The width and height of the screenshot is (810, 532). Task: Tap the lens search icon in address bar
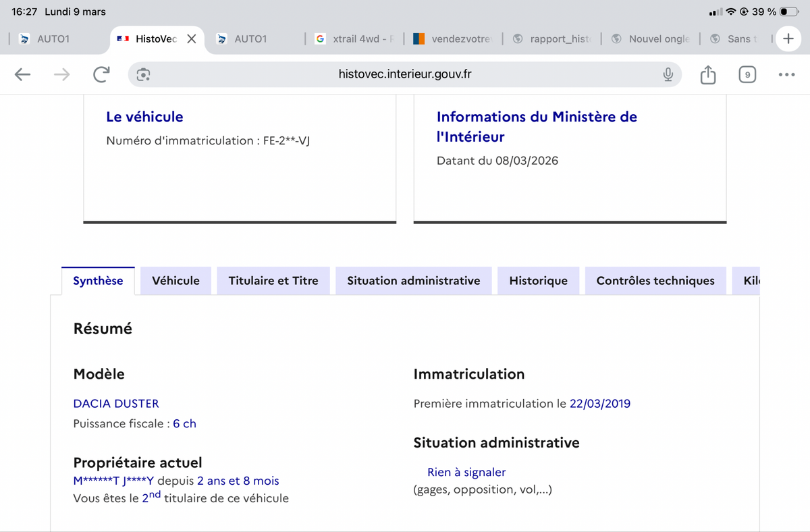[143, 74]
